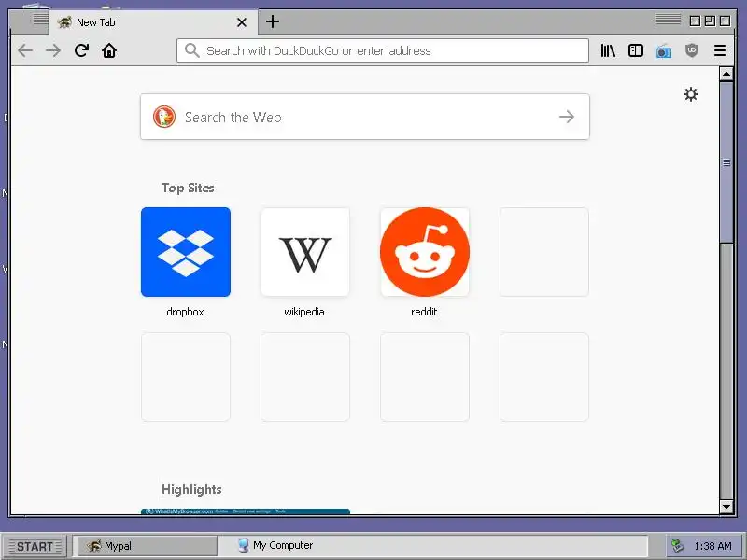This screenshot has height=560, width=747.
Task: Open the Library bookshelf icon
Action: 608,50
